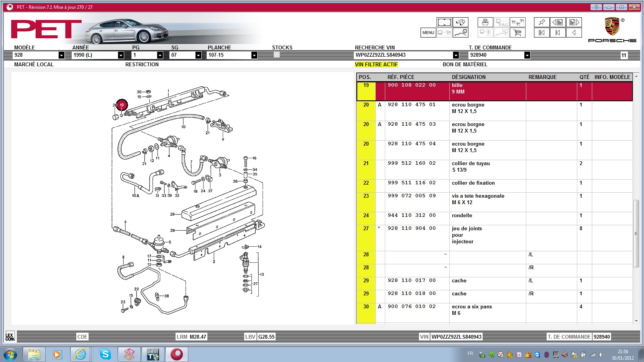This screenshot has height=362, width=644.
Task: Expand the MODÈLE dropdown
Action: 61,55
